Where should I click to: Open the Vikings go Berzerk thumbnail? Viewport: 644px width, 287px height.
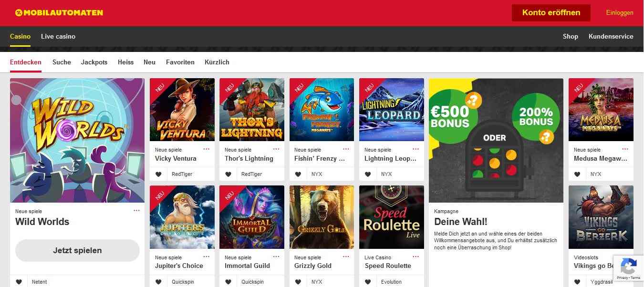click(x=601, y=217)
